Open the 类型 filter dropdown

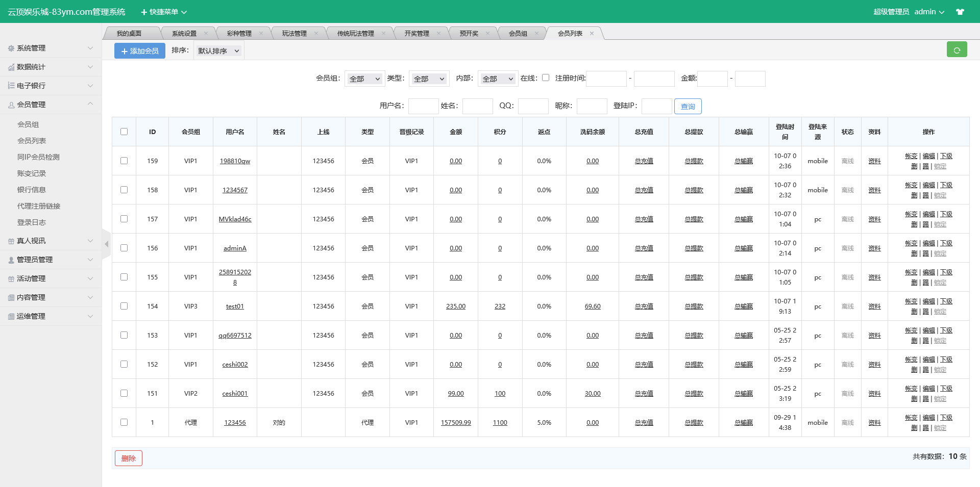click(429, 79)
